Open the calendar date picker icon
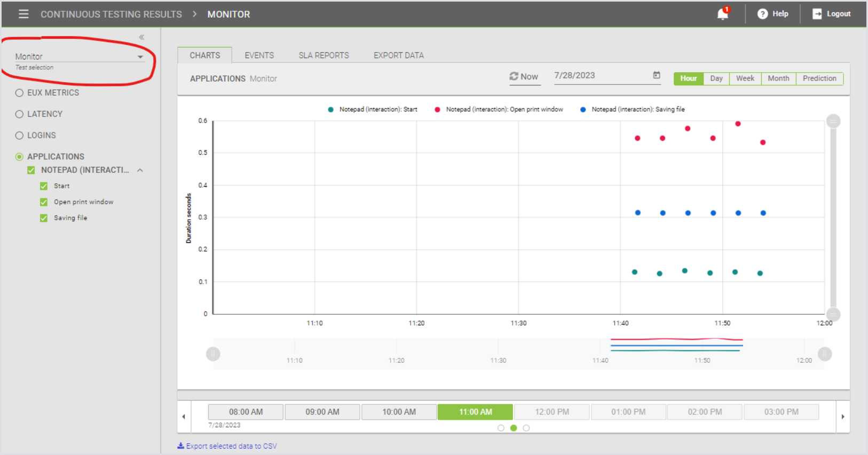868x455 pixels. click(x=657, y=76)
